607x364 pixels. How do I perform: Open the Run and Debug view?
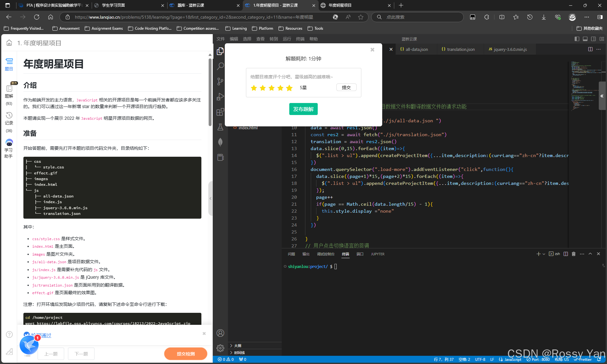coord(220,96)
